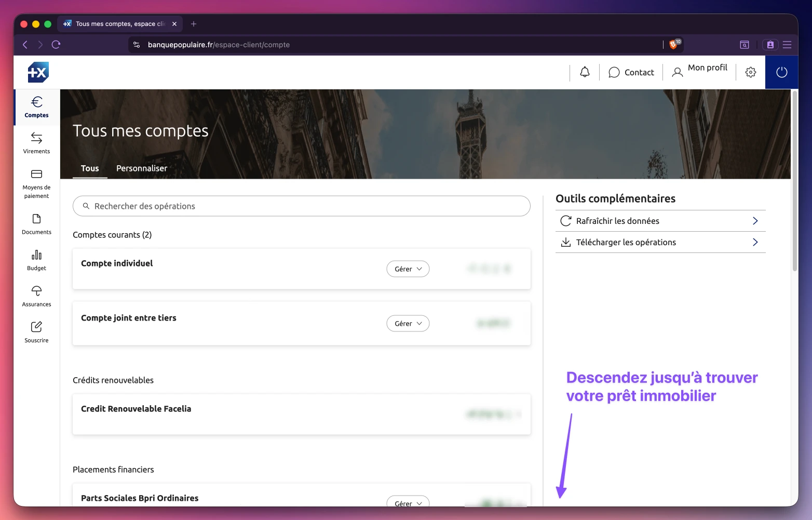Open Virements from the sidebar
The width and height of the screenshot is (812, 520).
tap(36, 143)
